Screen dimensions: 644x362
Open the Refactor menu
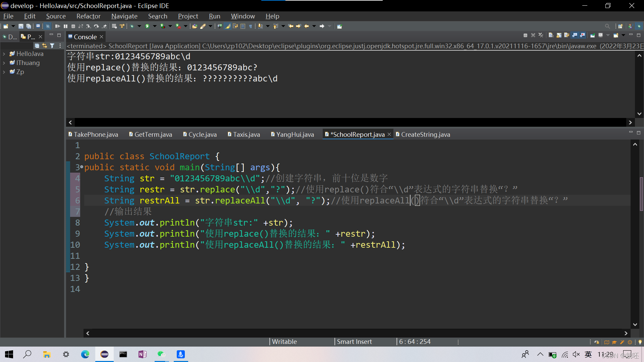(x=88, y=16)
